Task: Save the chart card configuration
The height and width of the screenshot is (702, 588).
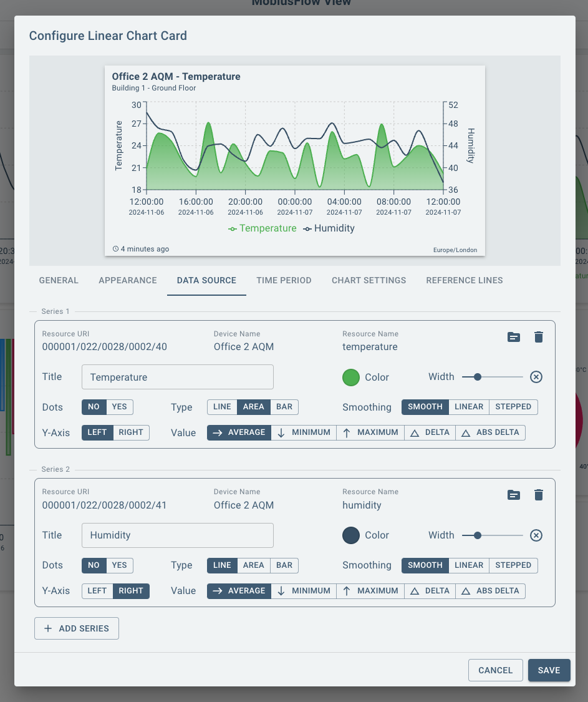Action: click(x=549, y=670)
